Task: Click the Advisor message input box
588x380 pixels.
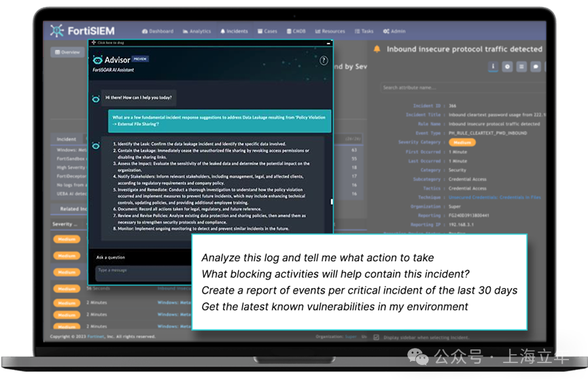Action: point(144,273)
